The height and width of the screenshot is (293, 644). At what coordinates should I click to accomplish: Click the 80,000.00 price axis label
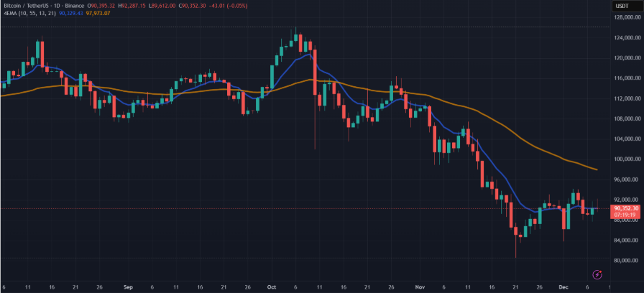627,261
